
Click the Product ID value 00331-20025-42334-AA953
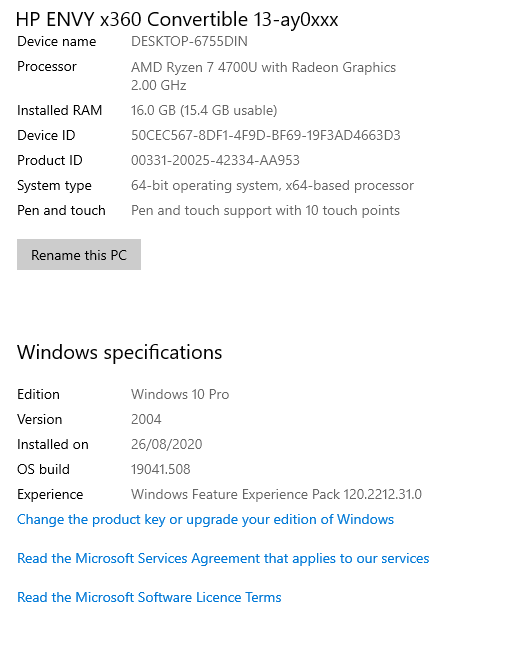click(x=215, y=160)
